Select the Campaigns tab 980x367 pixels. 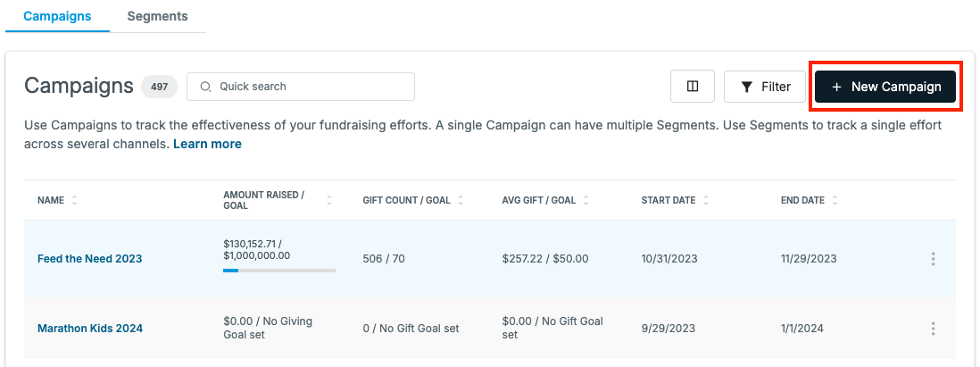coord(57,16)
